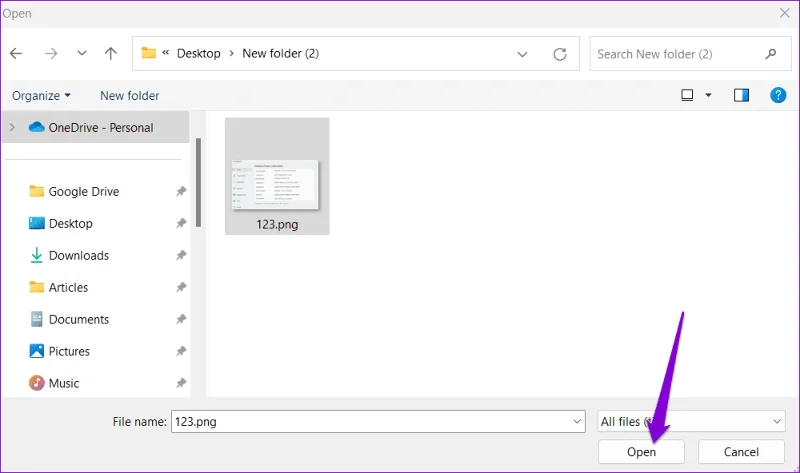The image size is (800, 473).
Task: Go back using the left arrow
Action: (16, 54)
